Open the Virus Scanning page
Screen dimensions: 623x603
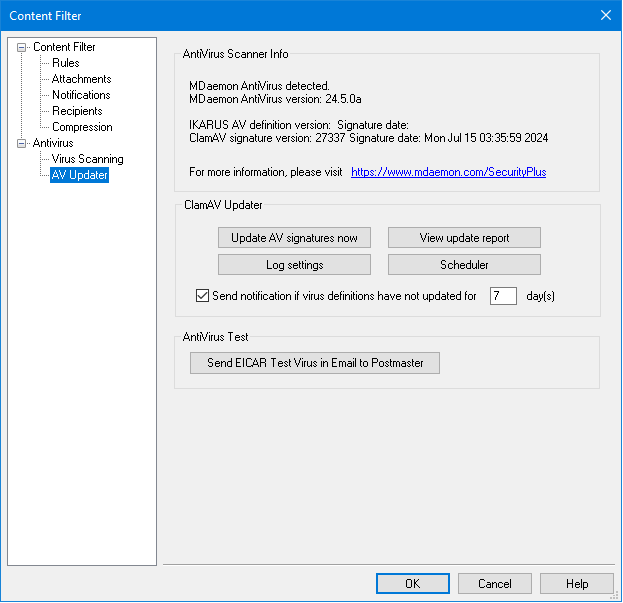[x=88, y=159]
